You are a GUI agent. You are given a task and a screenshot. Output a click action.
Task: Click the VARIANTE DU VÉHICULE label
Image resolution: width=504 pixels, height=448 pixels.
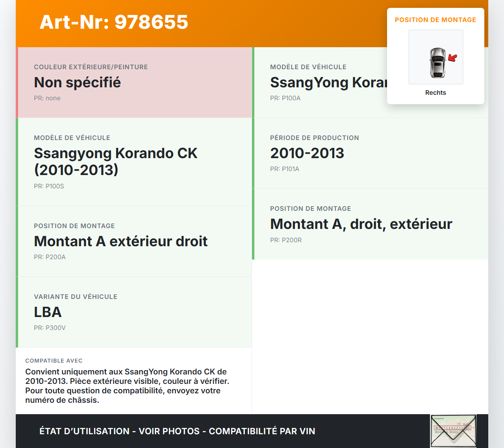pos(76,297)
